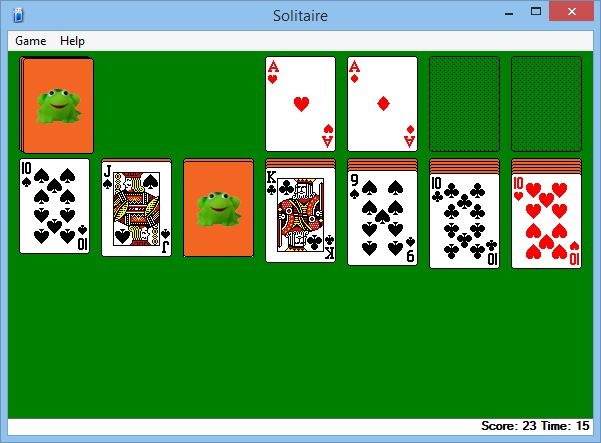Click the Solitaire app icon in title bar
This screenshot has height=443, width=601.
[18, 15]
